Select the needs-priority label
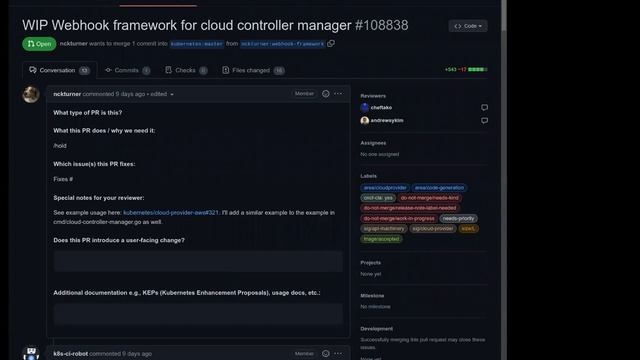This screenshot has height=360, width=640. click(x=458, y=218)
